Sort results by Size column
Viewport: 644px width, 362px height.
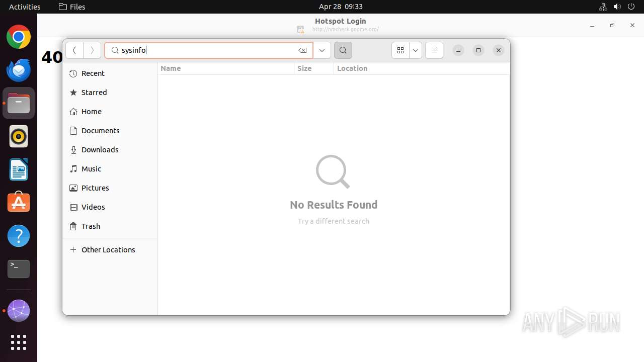coord(314,68)
